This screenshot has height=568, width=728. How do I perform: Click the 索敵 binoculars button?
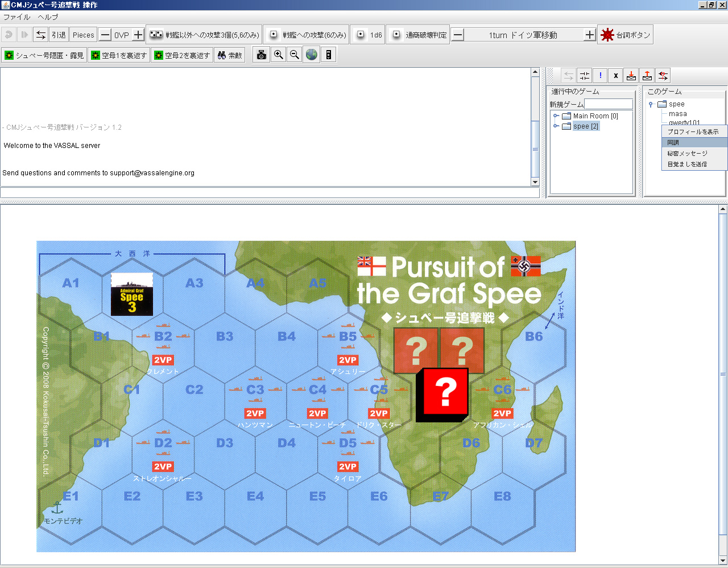230,55
